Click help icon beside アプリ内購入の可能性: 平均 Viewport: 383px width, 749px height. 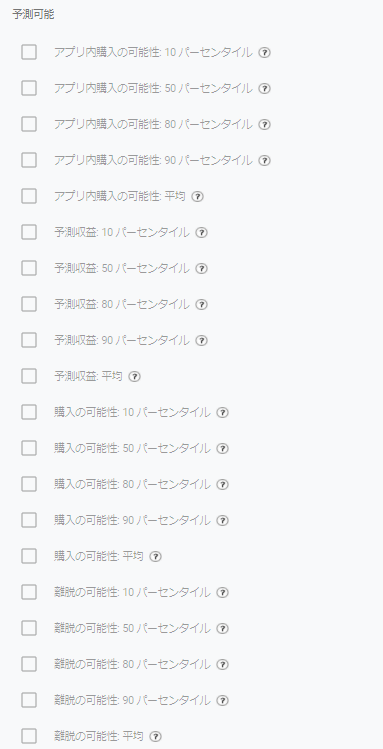click(198, 197)
